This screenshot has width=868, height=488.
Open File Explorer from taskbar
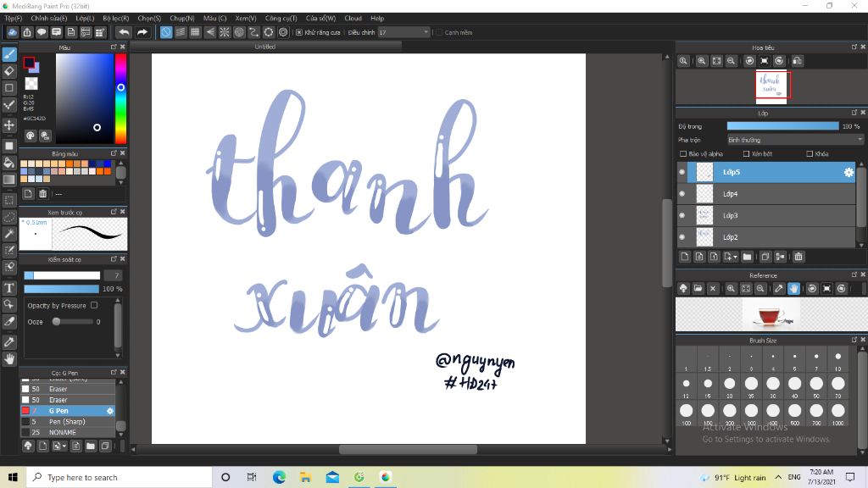[305, 477]
